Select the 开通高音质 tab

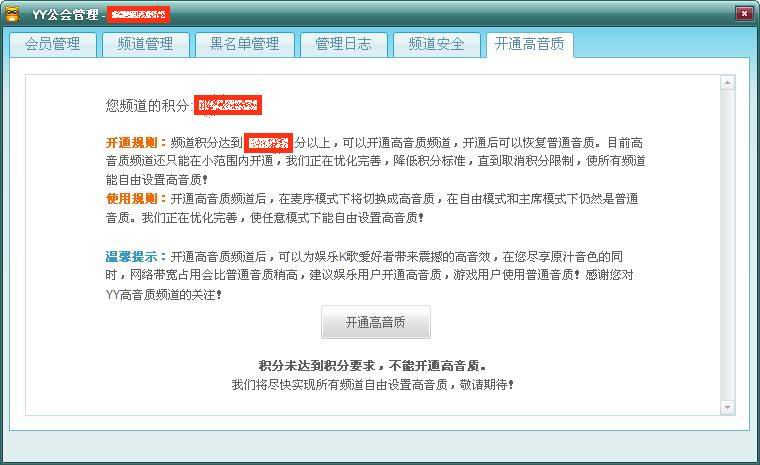coord(530,45)
